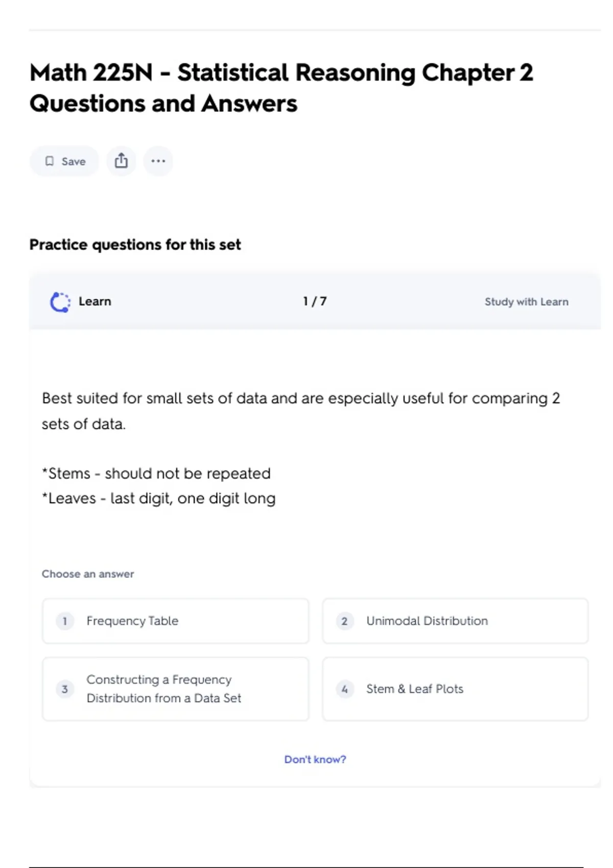The width and height of the screenshot is (613, 868).
Task: Open the Study with Learn link
Action: pos(526,302)
